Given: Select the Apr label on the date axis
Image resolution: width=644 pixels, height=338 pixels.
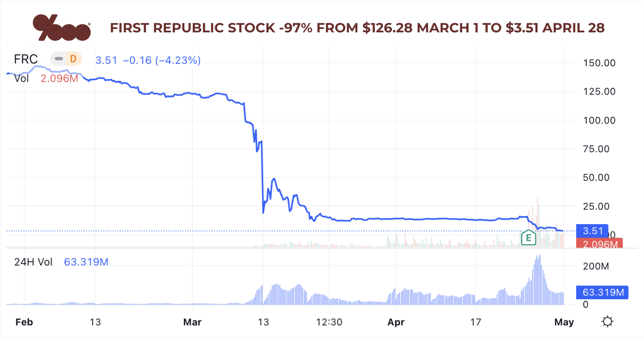Looking at the screenshot, I should (x=396, y=322).
